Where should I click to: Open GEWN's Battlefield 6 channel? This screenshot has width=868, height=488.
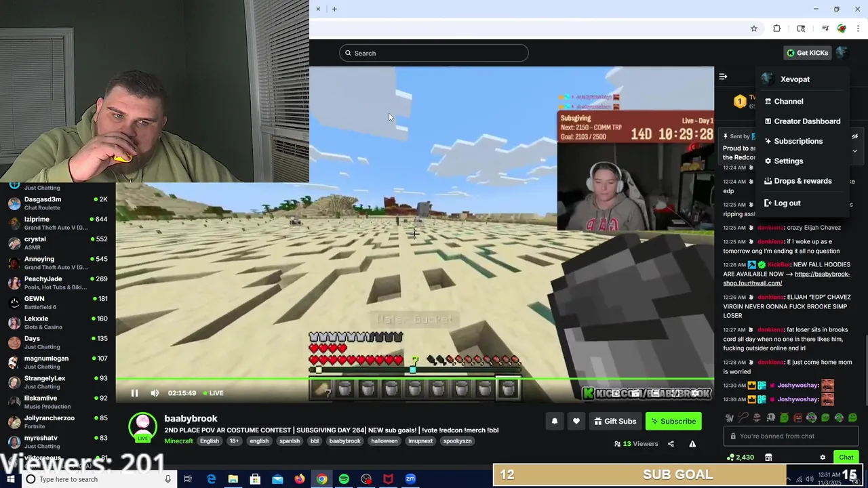point(58,302)
